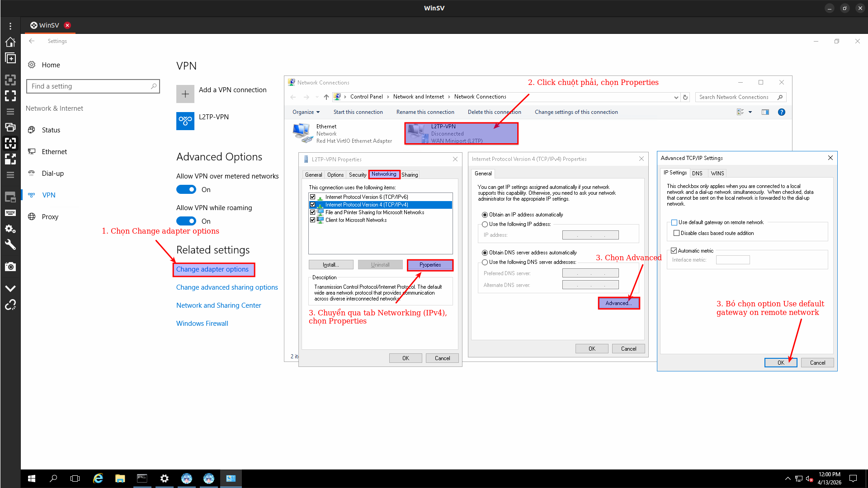868x488 pixels.
Task: Select Use the following IP address radio
Action: pos(485,225)
